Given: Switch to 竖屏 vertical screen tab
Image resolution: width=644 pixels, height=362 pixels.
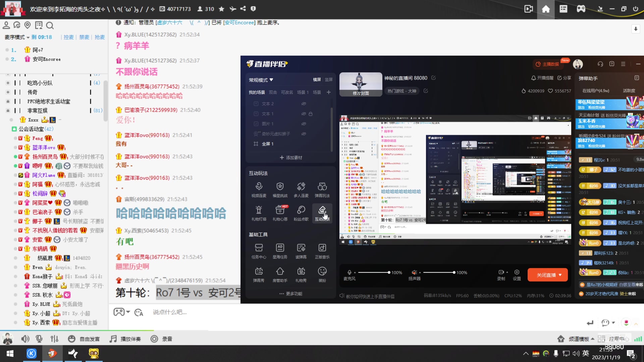Looking at the screenshot, I should (x=328, y=80).
